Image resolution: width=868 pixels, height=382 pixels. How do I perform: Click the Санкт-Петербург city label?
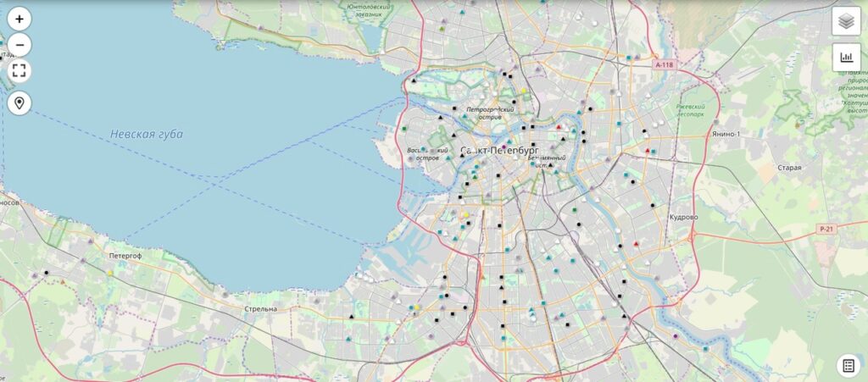click(500, 151)
